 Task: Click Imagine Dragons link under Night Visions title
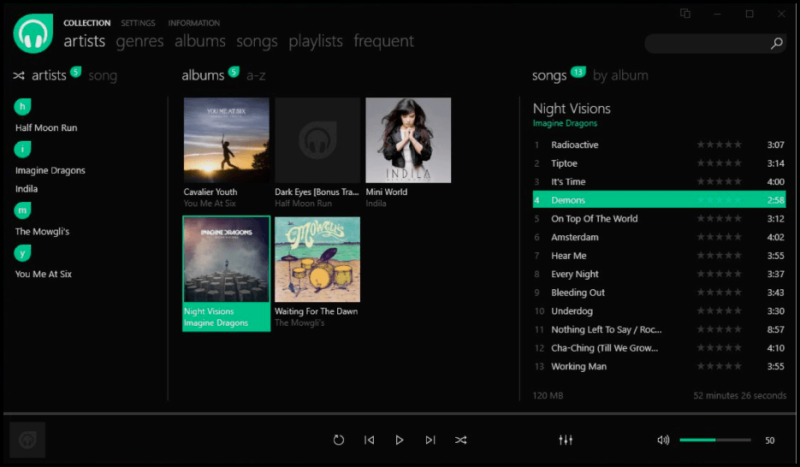565,124
